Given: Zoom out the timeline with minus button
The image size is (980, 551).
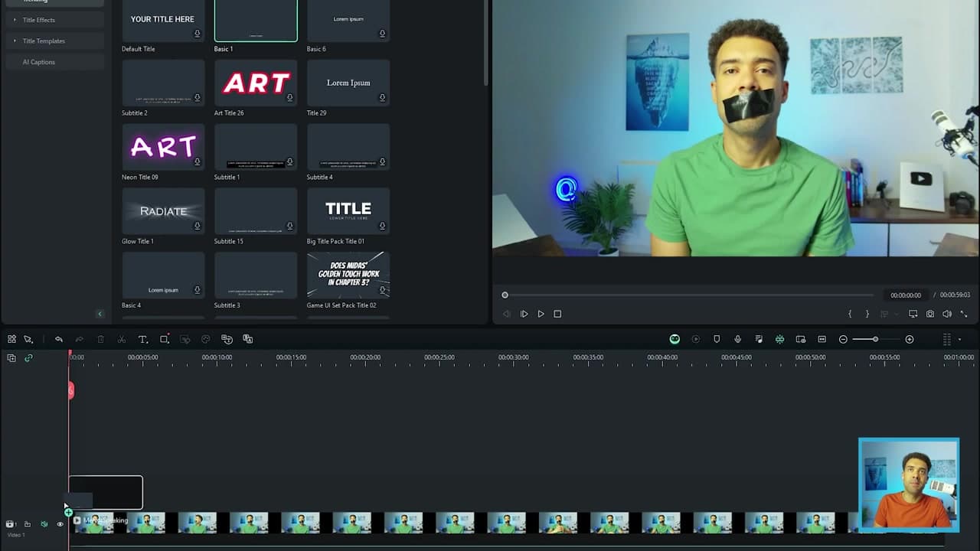Looking at the screenshot, I should click(x=843, y=339).
